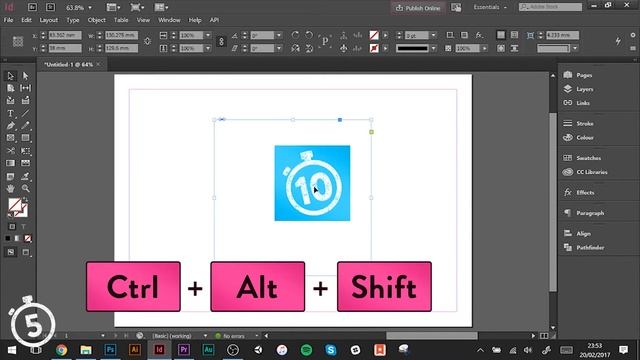Image resolution: width=640 pixels, height=360 pixels.
Task: Open the Layout menu
Action: pyautogui.click(x=49, y=20)
